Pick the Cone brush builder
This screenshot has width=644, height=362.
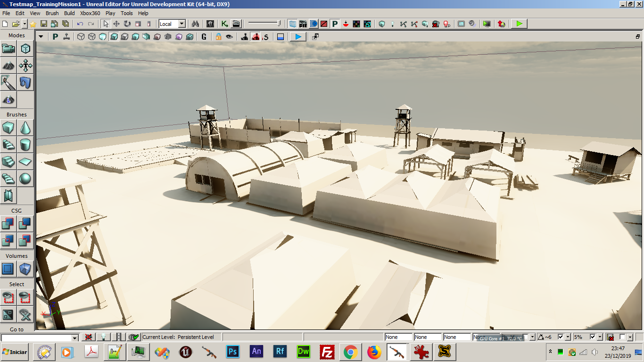25,127
